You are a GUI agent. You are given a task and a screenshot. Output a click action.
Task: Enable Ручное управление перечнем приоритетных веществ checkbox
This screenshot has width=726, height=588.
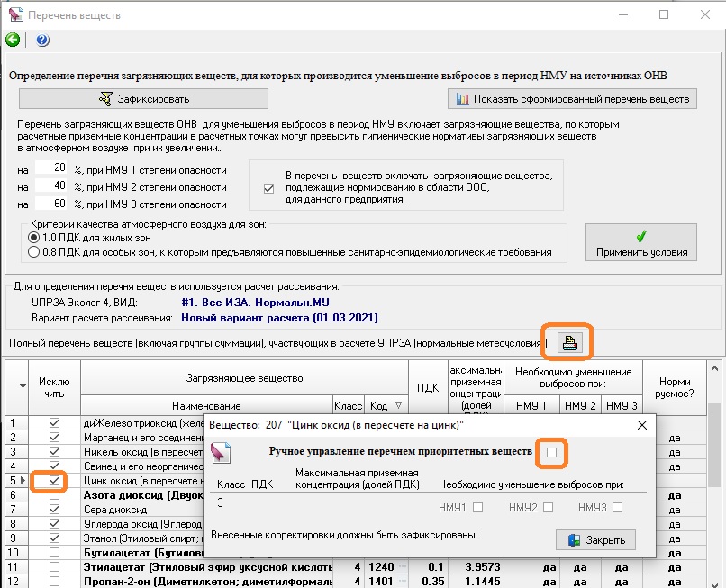pyautogui.click(x=551, y=453)
